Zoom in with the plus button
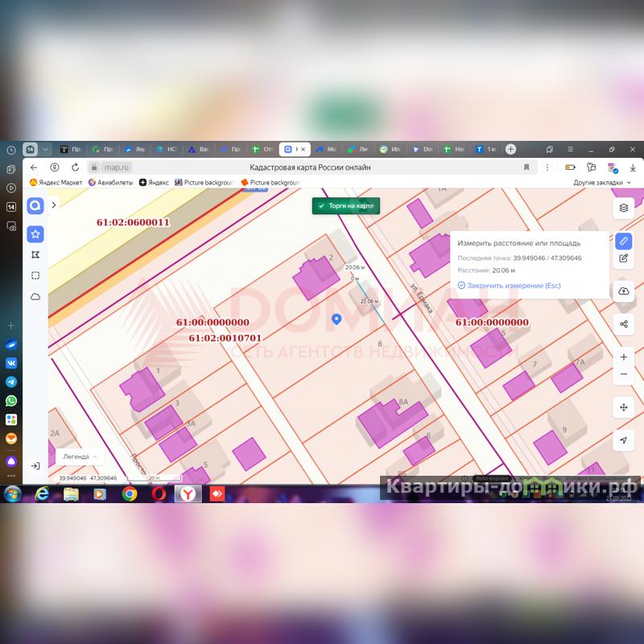644x644 pixels. (624, 357)
